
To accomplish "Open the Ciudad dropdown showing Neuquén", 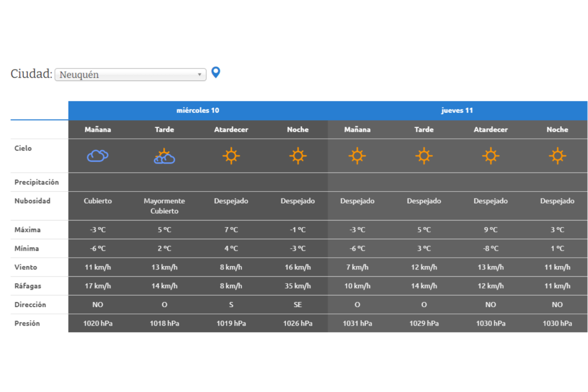I will pos(131,75).
